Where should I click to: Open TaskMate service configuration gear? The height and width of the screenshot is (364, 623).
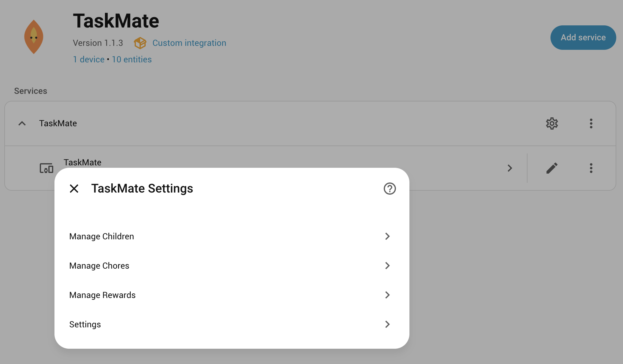[552, 123]
